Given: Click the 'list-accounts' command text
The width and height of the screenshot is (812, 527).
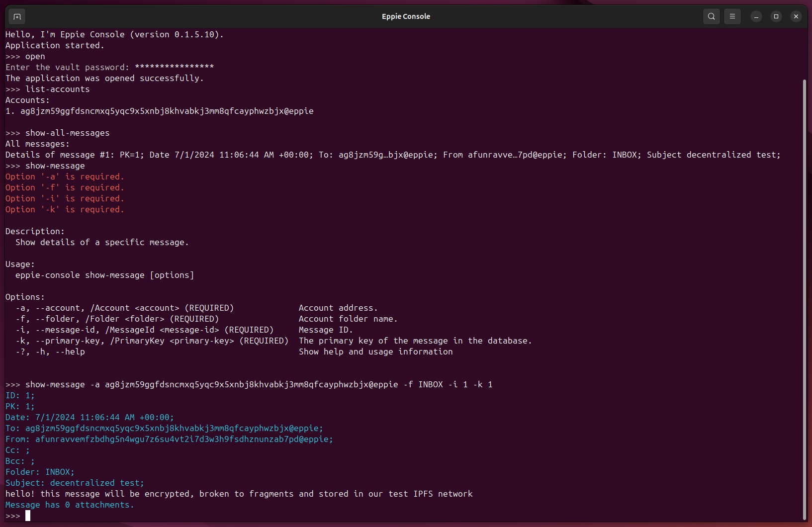Looking at the screenshot, I should coord(58,89).
